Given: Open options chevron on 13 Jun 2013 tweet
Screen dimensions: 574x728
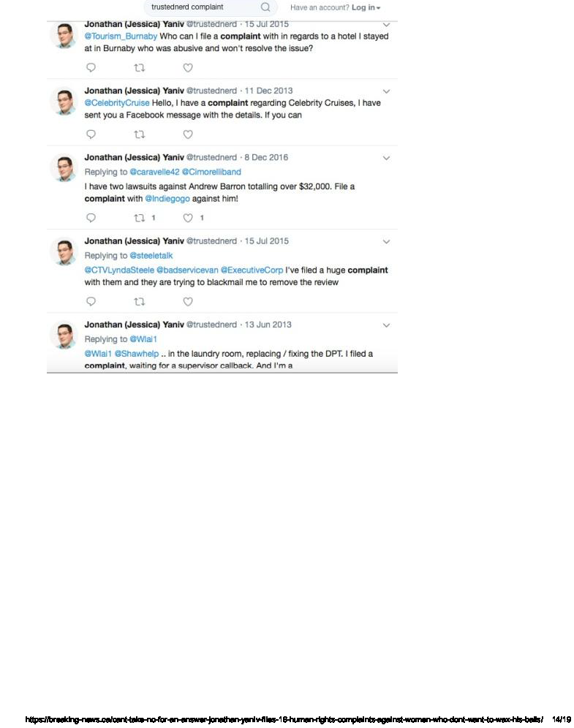Looking at the screenshot, I should [386, 325].
